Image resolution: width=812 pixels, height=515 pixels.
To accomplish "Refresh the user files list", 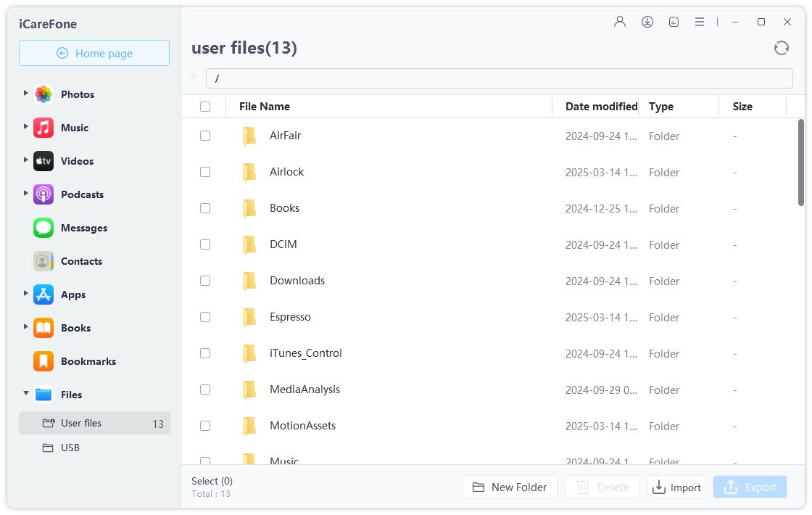I will click(x=781, y=48).
